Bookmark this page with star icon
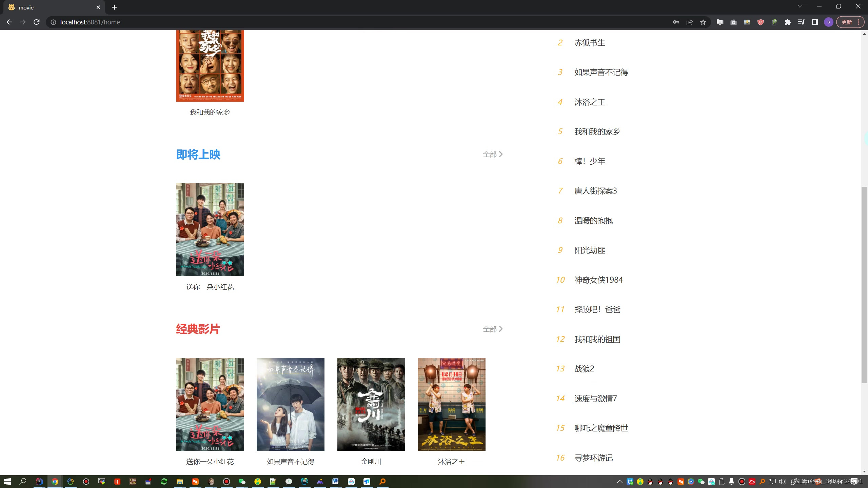 click(703, 22)
